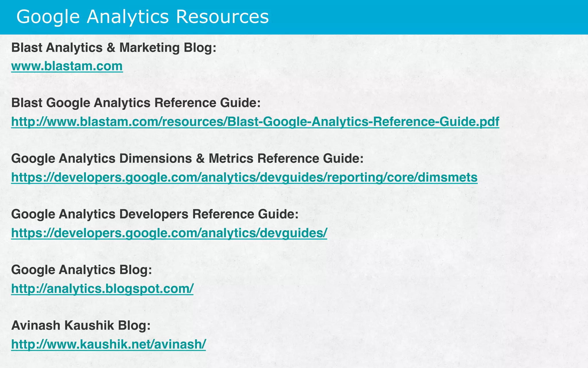The image size is (588, 368).
Task: Follow the reporting/core/dimsmets developers link
Action: click(244, 177)
